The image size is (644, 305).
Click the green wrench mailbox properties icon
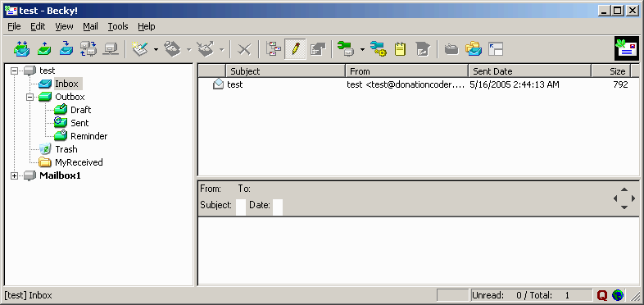point(346,49)
